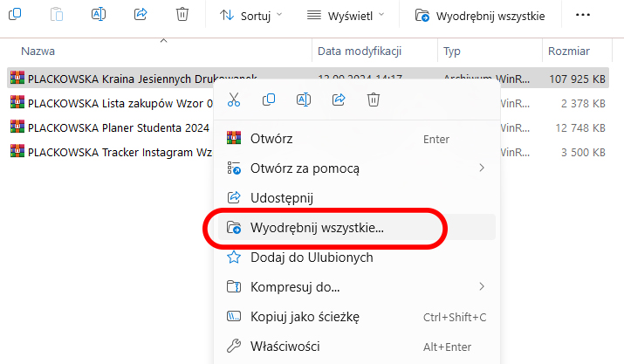Click the Rename icon in context menu
This screenshot has width=624, height=364.
[x=304, y=100]
